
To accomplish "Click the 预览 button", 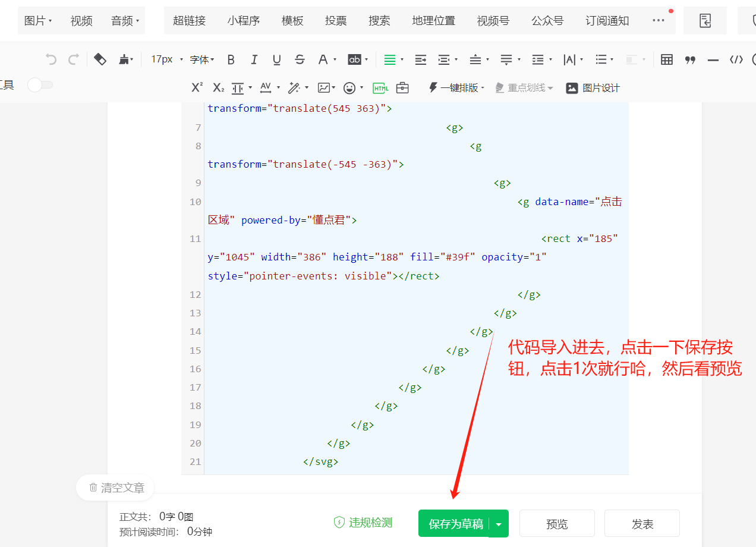I will pos(557,524).
